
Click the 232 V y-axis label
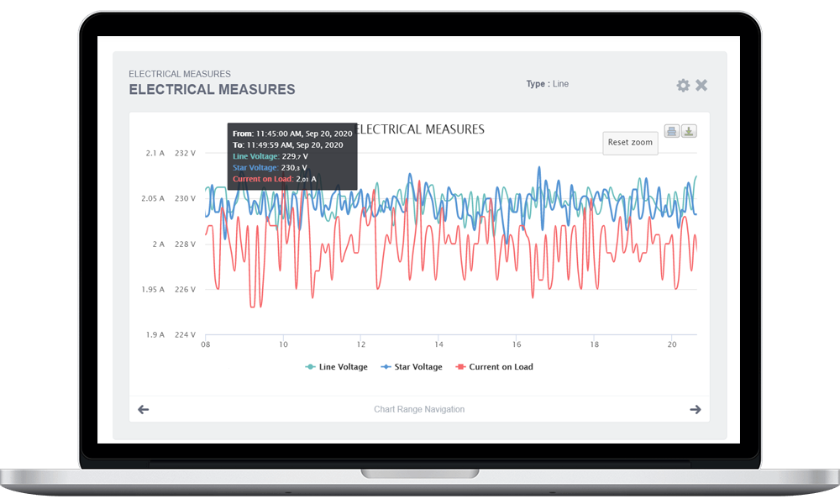coord(185,154)
